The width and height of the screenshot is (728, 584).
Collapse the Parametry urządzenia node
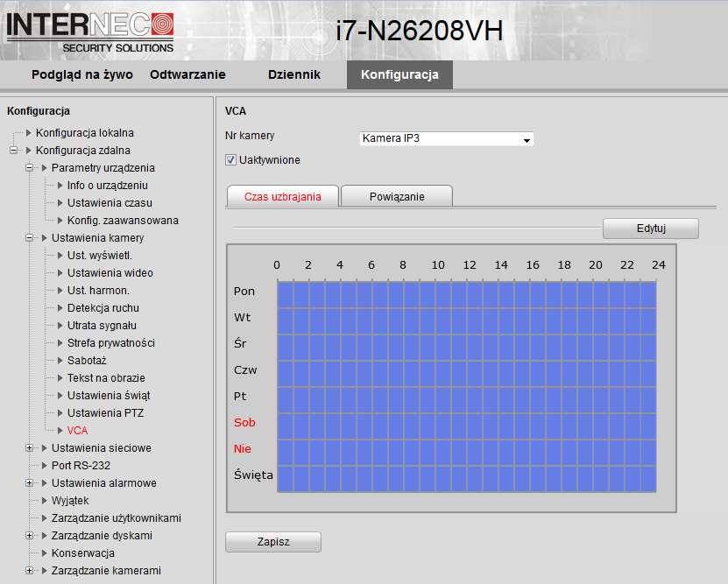tap(29, 168)
